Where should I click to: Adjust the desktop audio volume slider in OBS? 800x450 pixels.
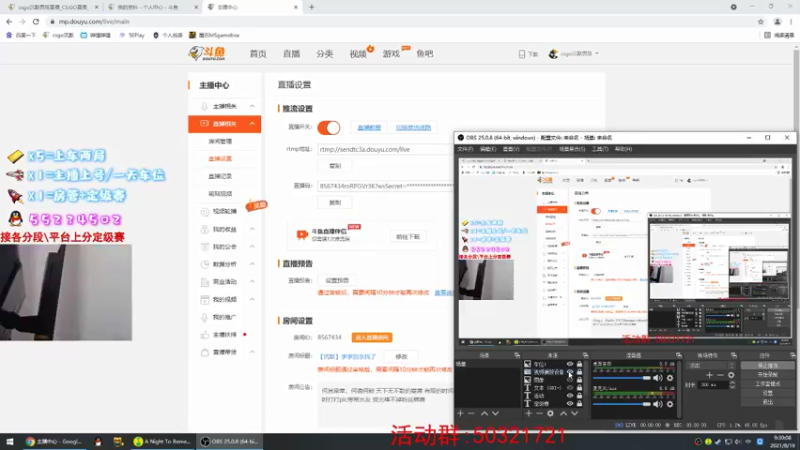coord(622,378)
